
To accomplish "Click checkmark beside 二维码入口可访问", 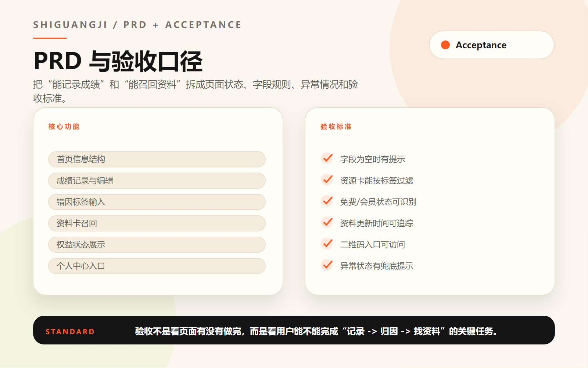I will coord(327,244).
